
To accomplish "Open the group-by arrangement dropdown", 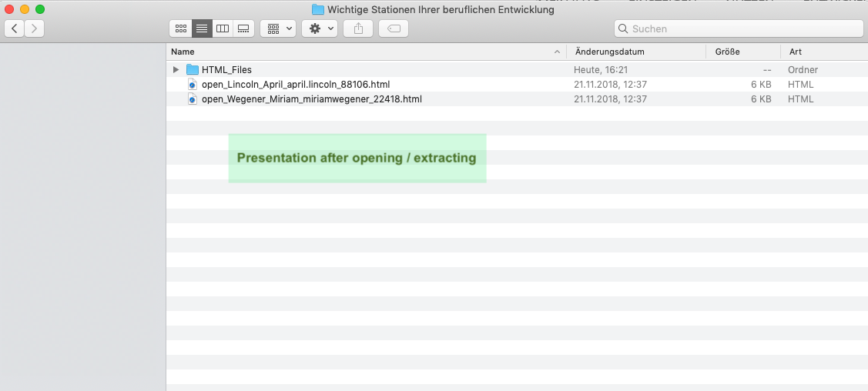I will [278, 28].
